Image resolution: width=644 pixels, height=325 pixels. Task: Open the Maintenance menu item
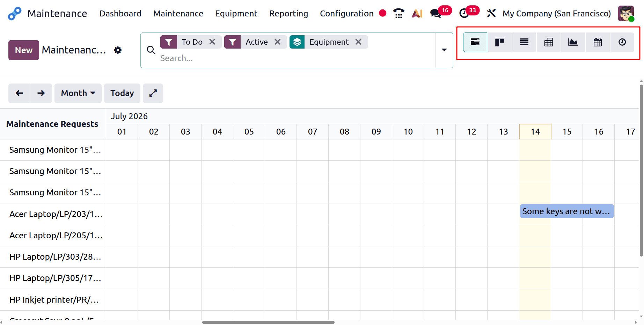[178, 14]
